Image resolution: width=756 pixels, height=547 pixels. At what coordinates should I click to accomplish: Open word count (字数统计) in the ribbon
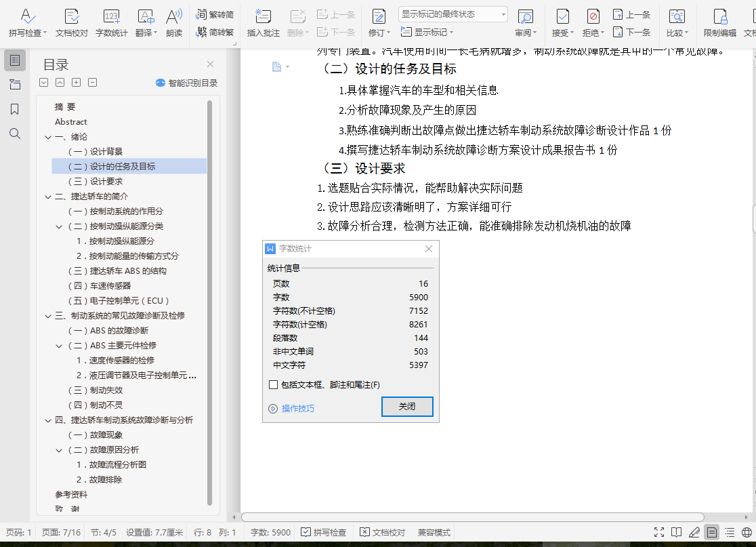click(x=111, y=22)
